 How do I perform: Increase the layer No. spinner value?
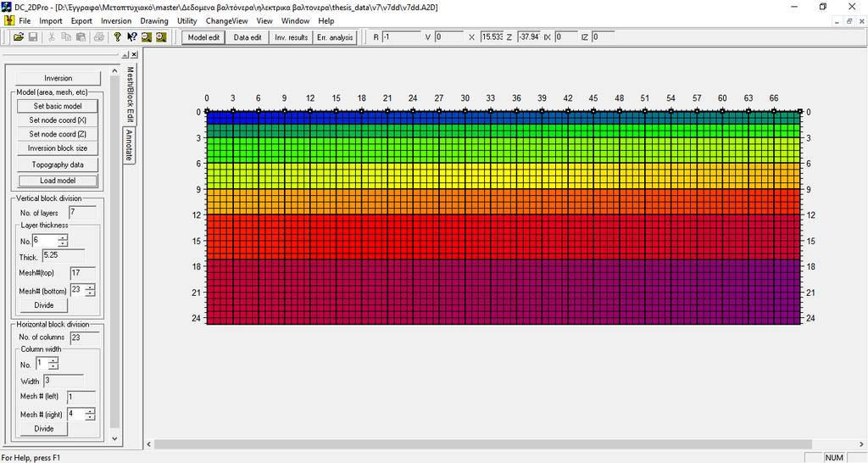(63, 237)
